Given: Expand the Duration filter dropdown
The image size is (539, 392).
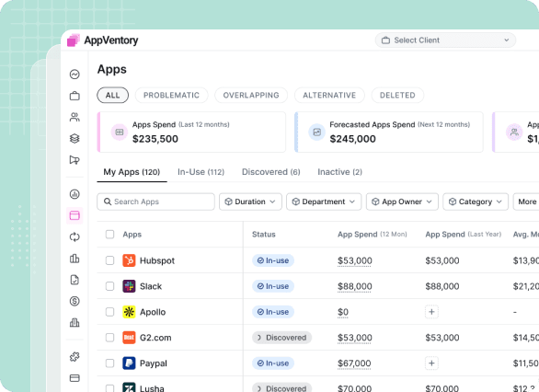Looking at the screenshot, I should pyautogui.click(x=250, y=202).
